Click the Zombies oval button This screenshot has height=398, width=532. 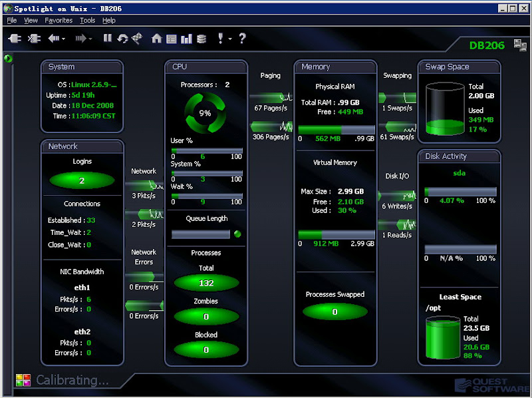click(206, 317)
